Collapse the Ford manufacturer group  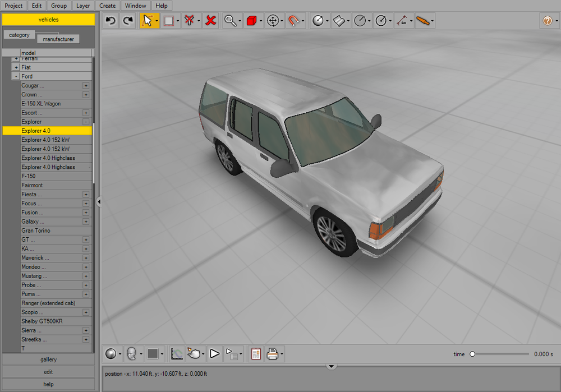[15, 76]
